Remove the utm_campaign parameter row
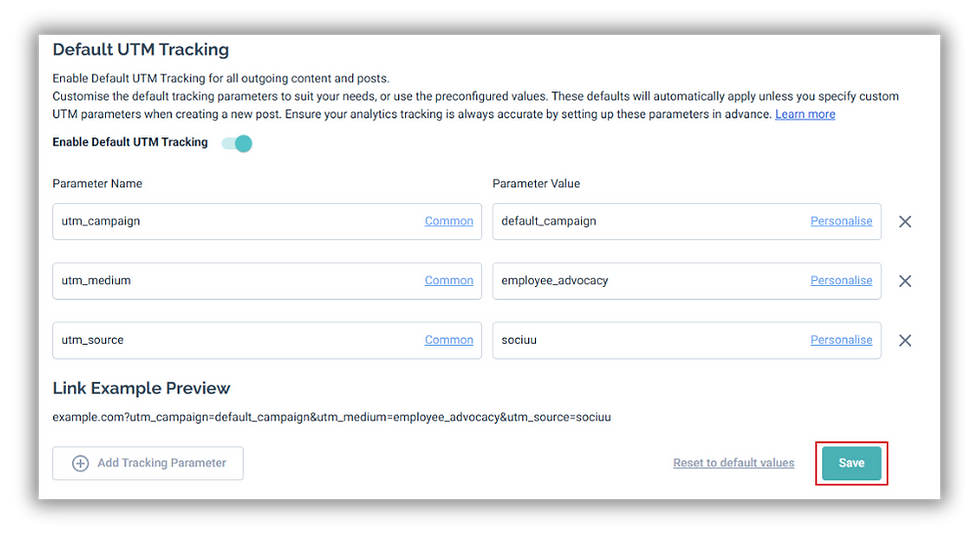This screenshot has height=534, width=980. (x=904, y=221)
